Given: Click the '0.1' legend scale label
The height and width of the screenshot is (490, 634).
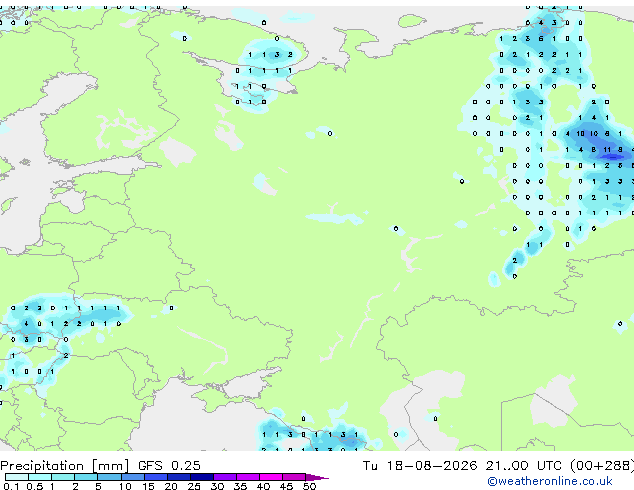Looking at the screenshot, I should [x=11, y=486].
